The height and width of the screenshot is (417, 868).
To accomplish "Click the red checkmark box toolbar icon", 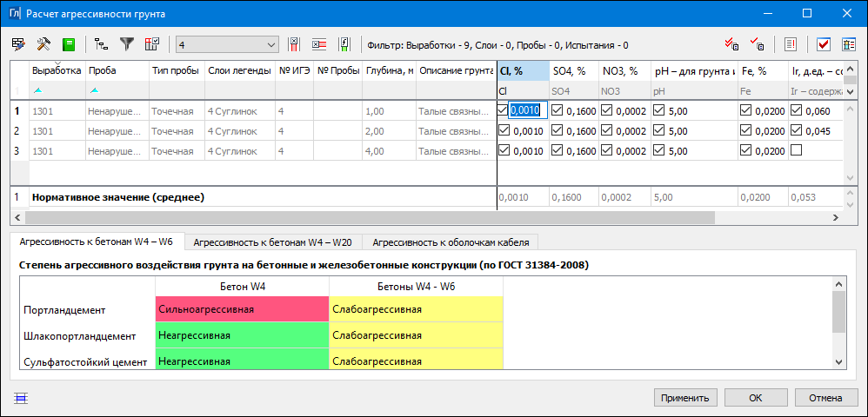I will [x=824, y=45].
